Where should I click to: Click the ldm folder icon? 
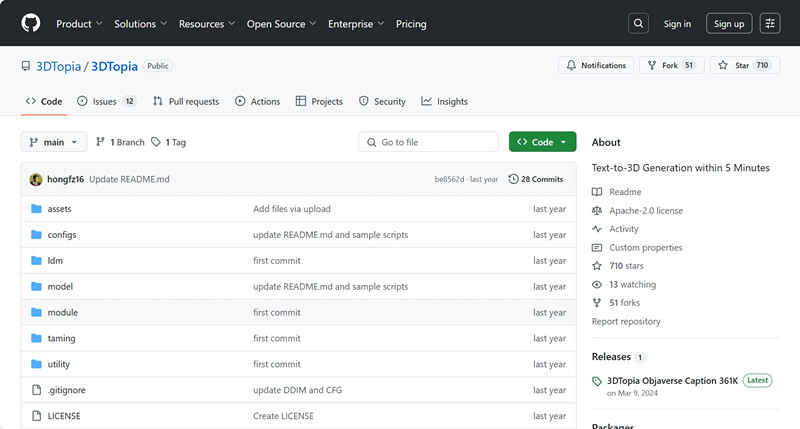tap(36, 261)
